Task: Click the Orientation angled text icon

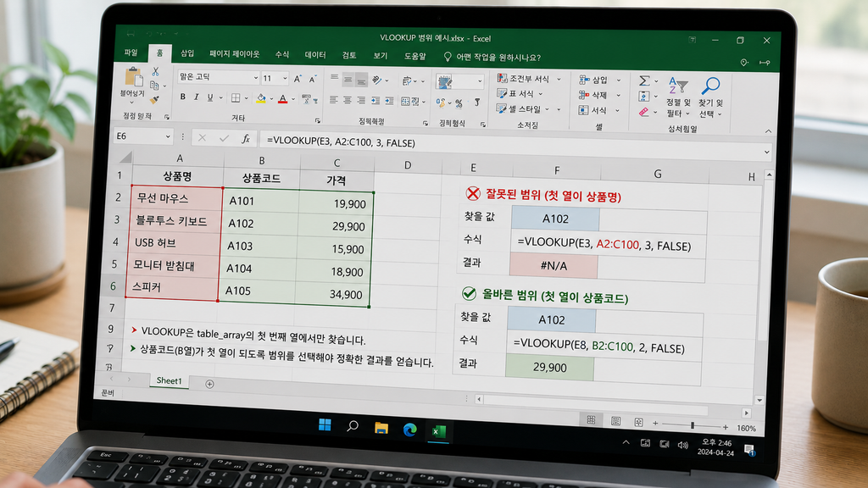Action: click(377, 80)
